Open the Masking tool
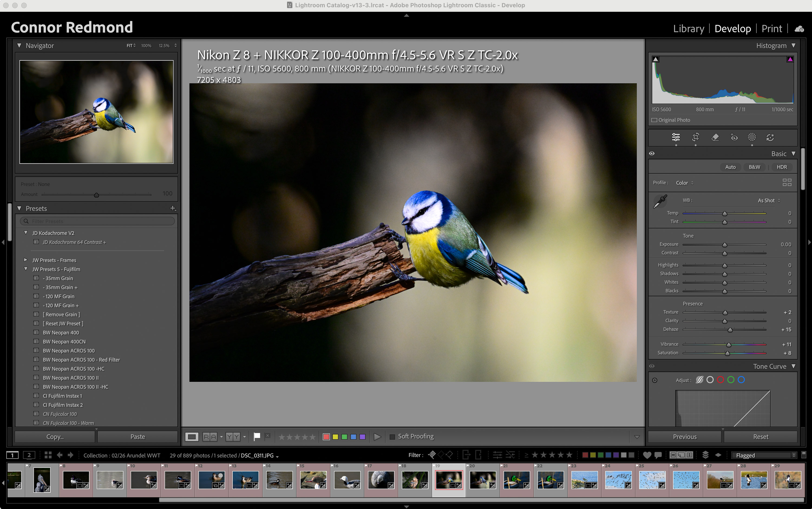Image resolution: width=812 pixels, height=509 pixels. (752, 137)
